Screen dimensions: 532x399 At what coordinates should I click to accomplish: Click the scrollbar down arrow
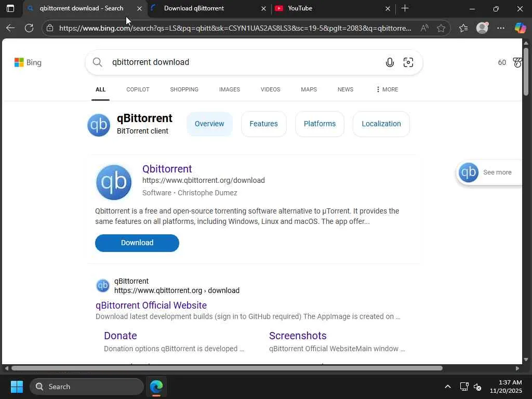[x=526, y=360]
